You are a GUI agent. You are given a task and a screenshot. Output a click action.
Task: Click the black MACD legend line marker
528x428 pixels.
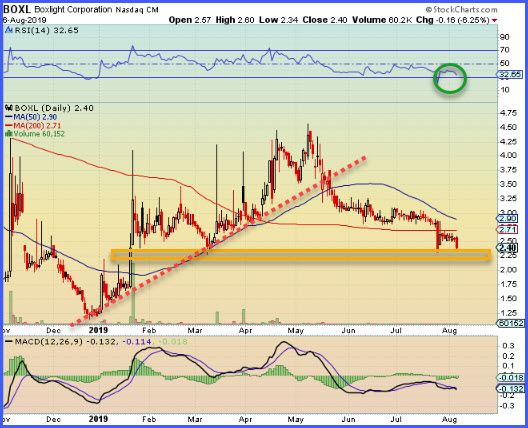pos(9,342)
